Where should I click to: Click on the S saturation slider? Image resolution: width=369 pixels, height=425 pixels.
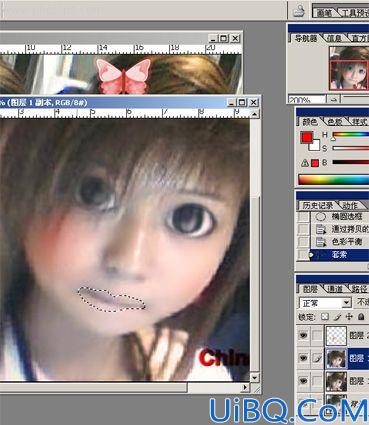[x=350, y=148]
